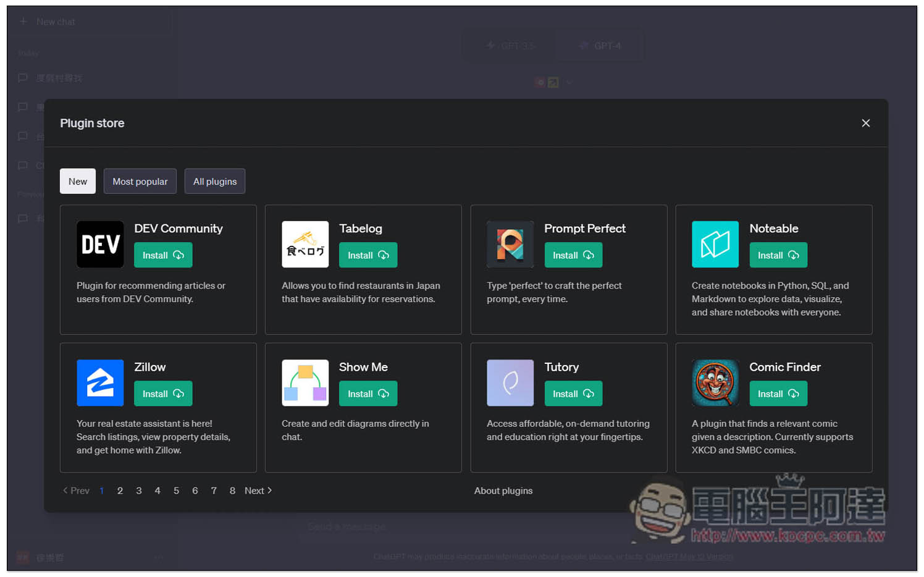Open the About plugins link
This screenshot has width=924, height=577.
pos(503,491)
